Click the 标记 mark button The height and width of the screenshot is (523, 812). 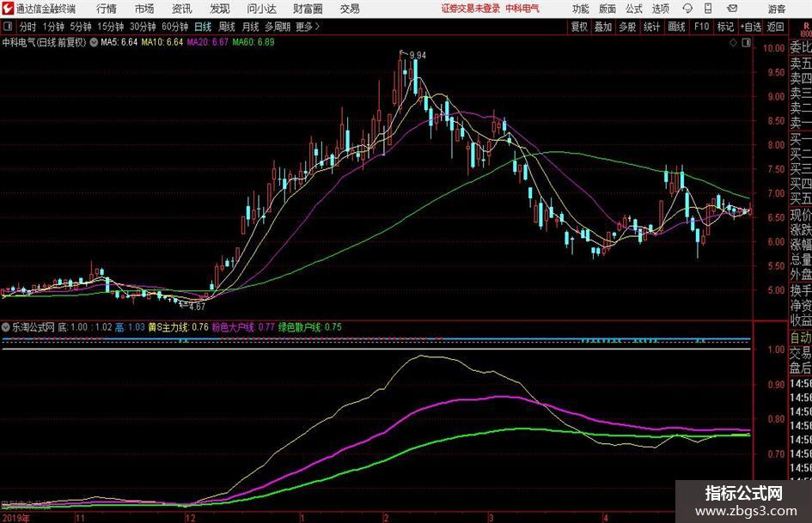pyautogui.click(x=725, y=27)
